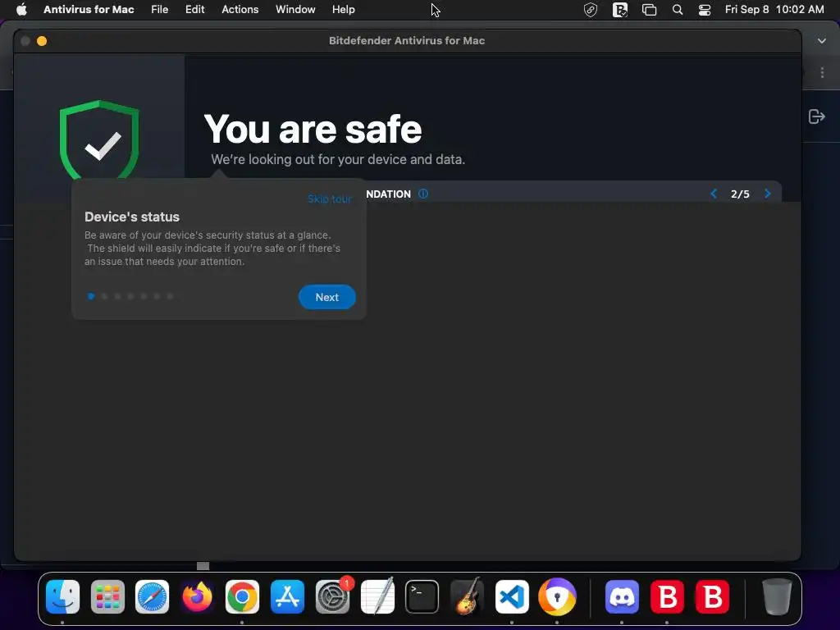Click the Device's status tour title
This screenshot has width=840, height=630.
132,217
